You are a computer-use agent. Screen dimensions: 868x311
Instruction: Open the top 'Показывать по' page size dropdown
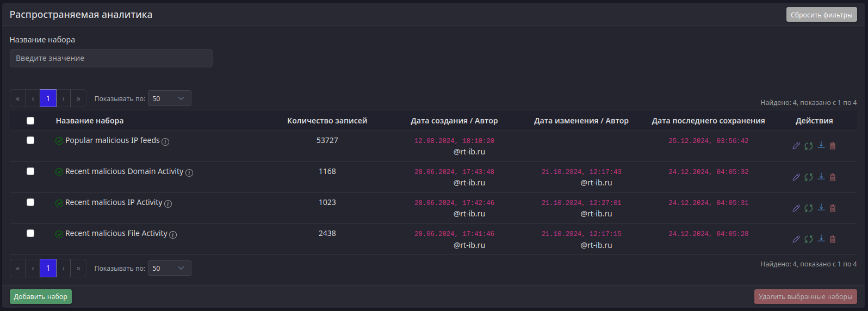[169, 98]
